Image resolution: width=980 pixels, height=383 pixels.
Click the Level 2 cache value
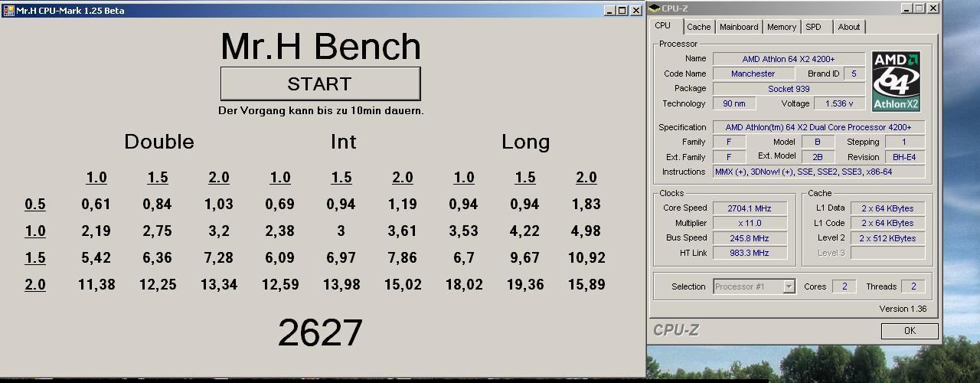(x=887, y=238)
